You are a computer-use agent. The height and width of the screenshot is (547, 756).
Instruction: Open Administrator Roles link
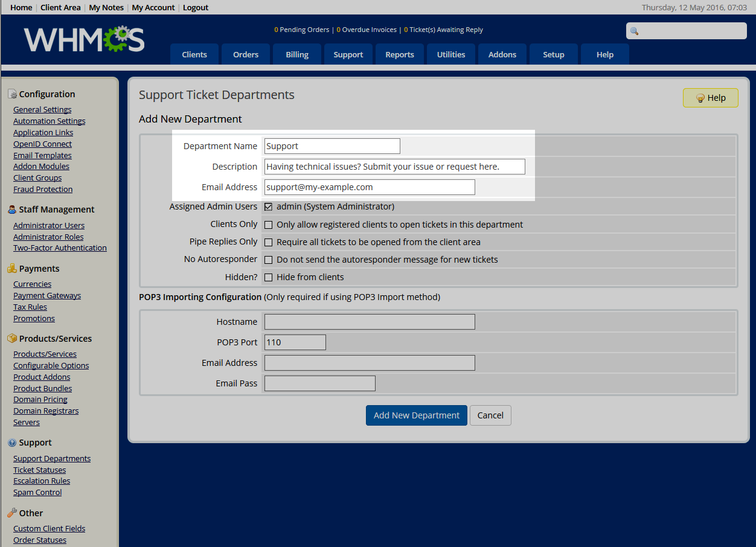(x=48, y=237)
